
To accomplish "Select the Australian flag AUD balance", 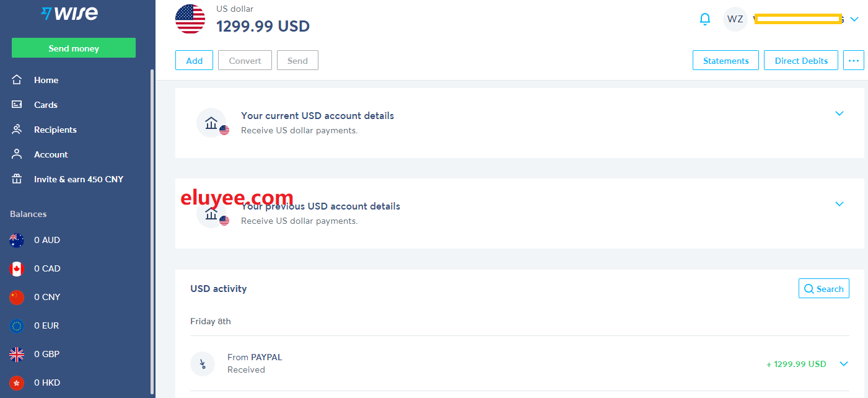I will coord(17,240).
